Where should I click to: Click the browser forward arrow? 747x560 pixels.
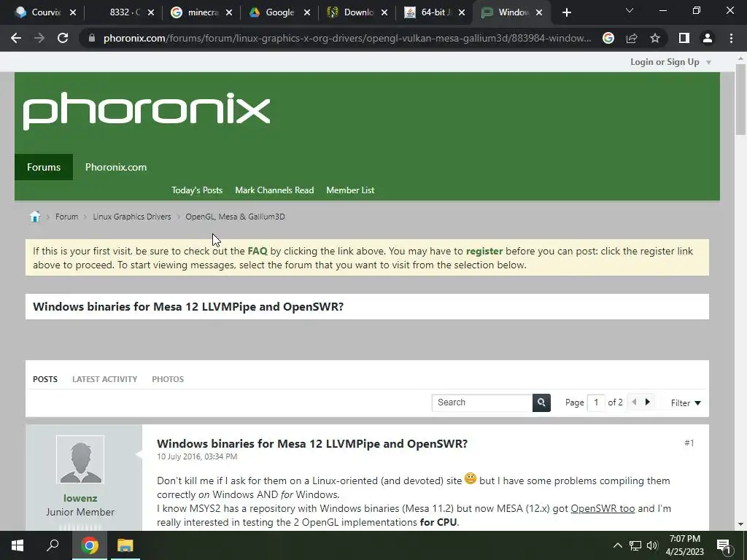[x=39, y=38]
